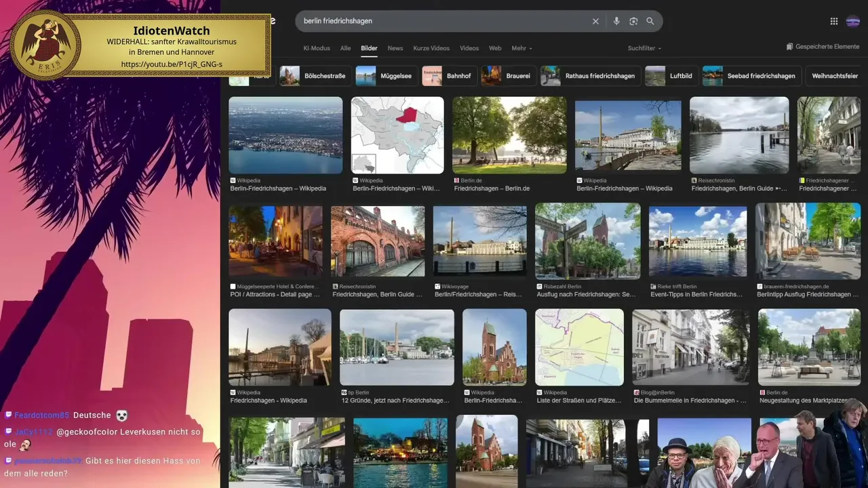Viewport: 868px width, 488px height.
Task: Open the brauerei-friedrichshagen.de street thumbnail
Action: tap(808, 241)
